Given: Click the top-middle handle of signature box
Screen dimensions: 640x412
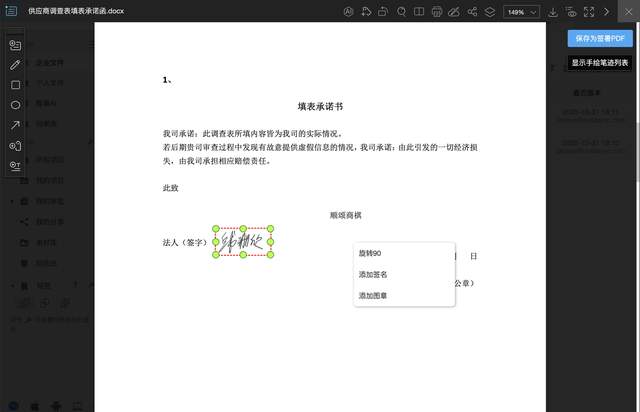Looking at the screenshot, I should tap(243, 229).
